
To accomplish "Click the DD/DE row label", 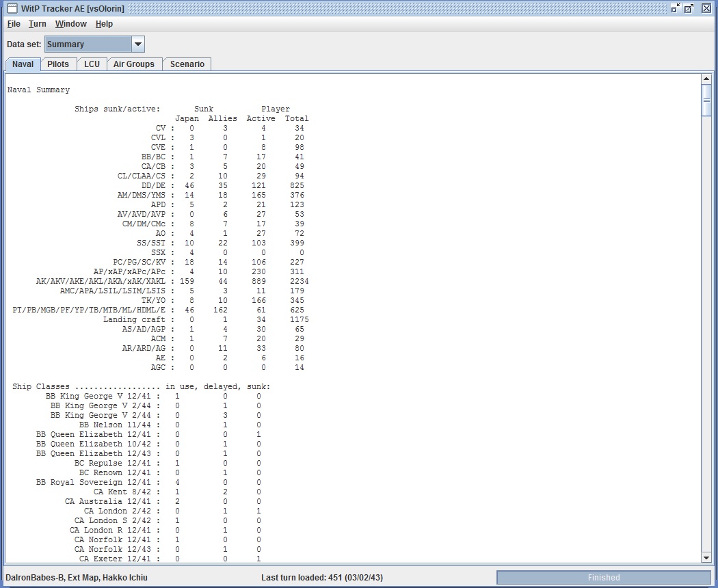I will tap(153, 185).
